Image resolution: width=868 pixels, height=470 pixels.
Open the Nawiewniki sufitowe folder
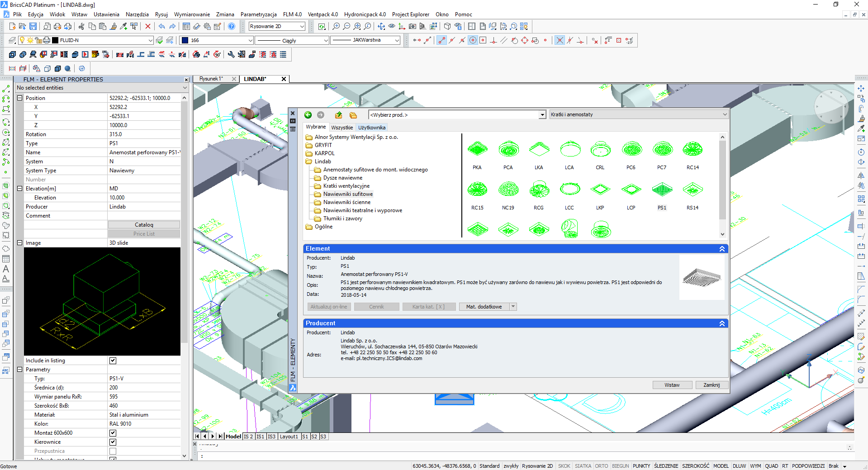point(347,194)
